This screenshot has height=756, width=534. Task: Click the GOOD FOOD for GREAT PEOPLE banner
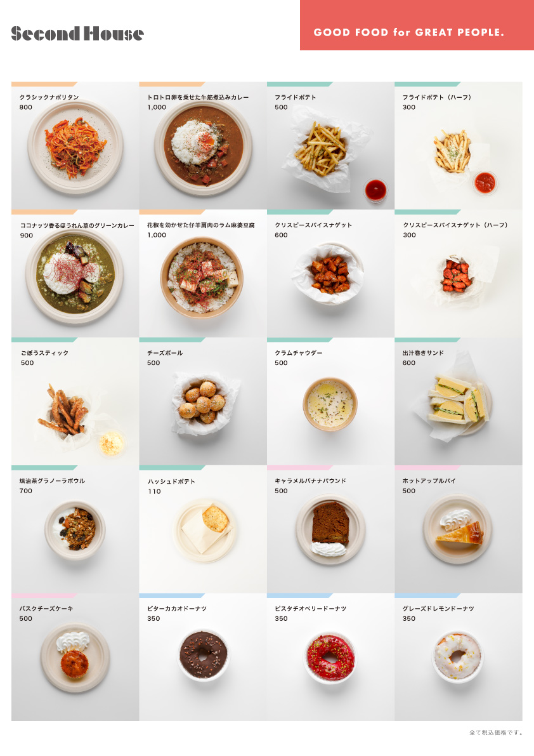[417, 25]
